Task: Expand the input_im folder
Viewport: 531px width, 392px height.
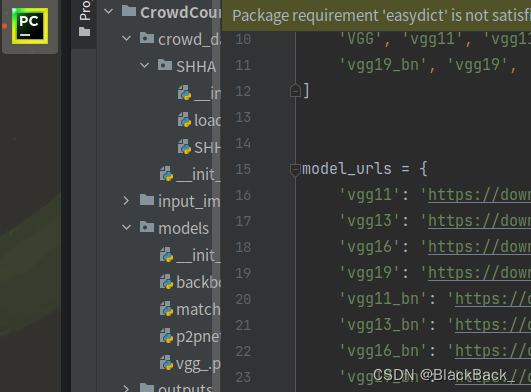Action: coord(126,201)
